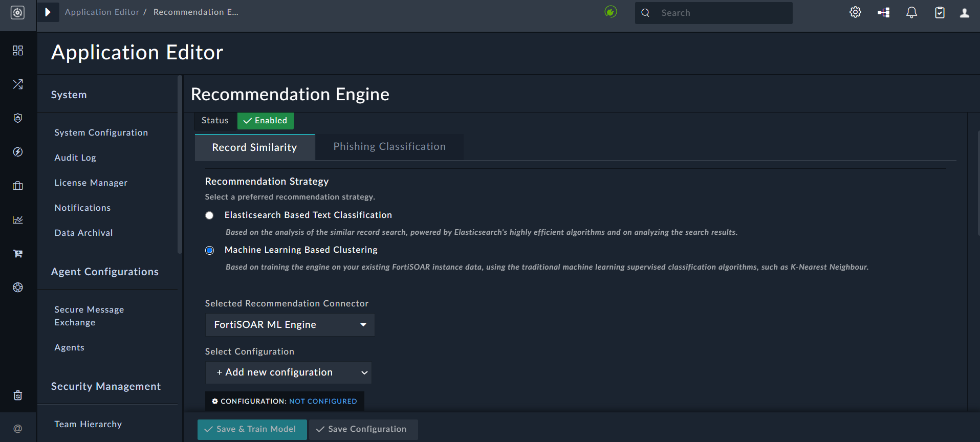Toggle the navigation expand arrow
Viewport: 980px width, 442px height.
[x=48, y=12]
